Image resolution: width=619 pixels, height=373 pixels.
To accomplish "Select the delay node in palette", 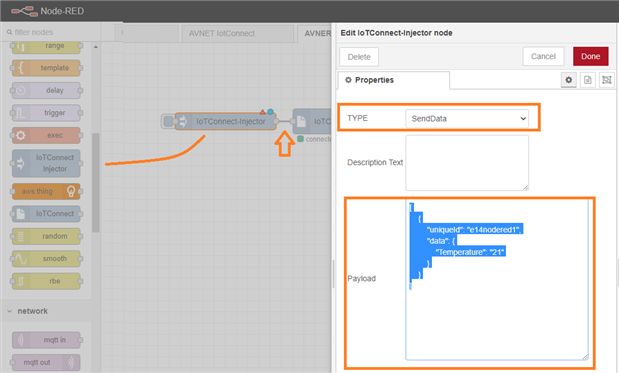I will point(47,90).
